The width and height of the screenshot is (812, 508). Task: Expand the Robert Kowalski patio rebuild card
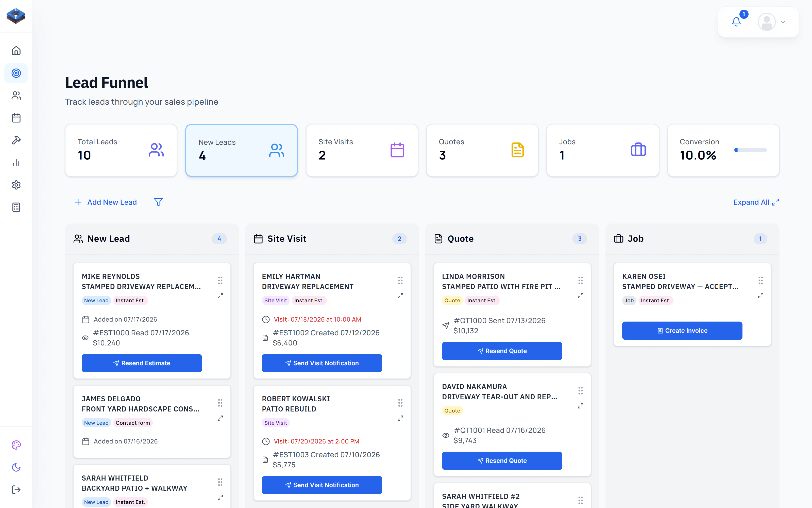[x=400, y=418]
